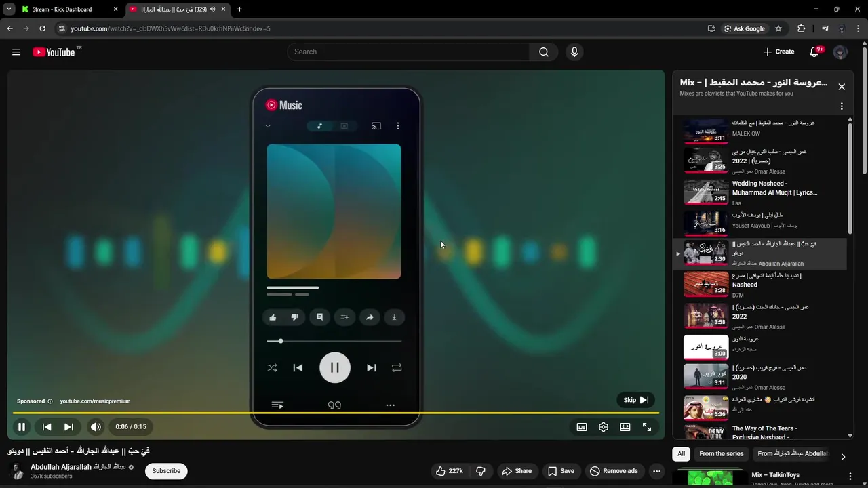Click Ask Google button

pos(744,28)
